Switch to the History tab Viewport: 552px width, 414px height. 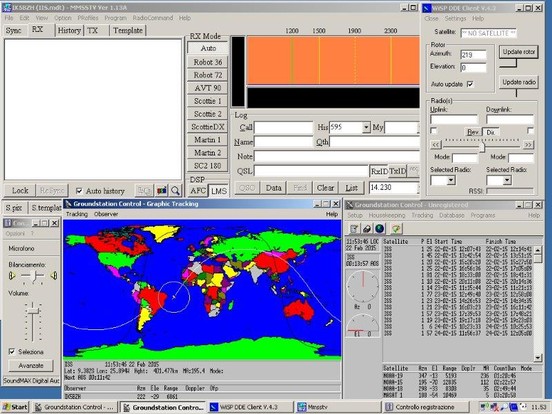coord(69,31)
